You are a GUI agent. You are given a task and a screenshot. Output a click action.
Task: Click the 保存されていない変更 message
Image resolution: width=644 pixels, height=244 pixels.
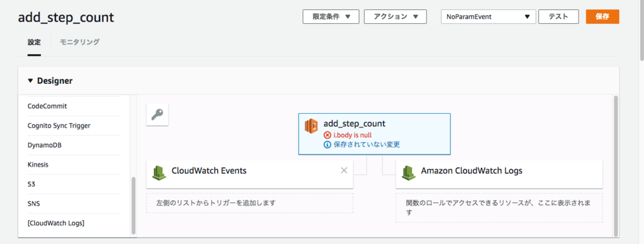click(x=367, y=145)
